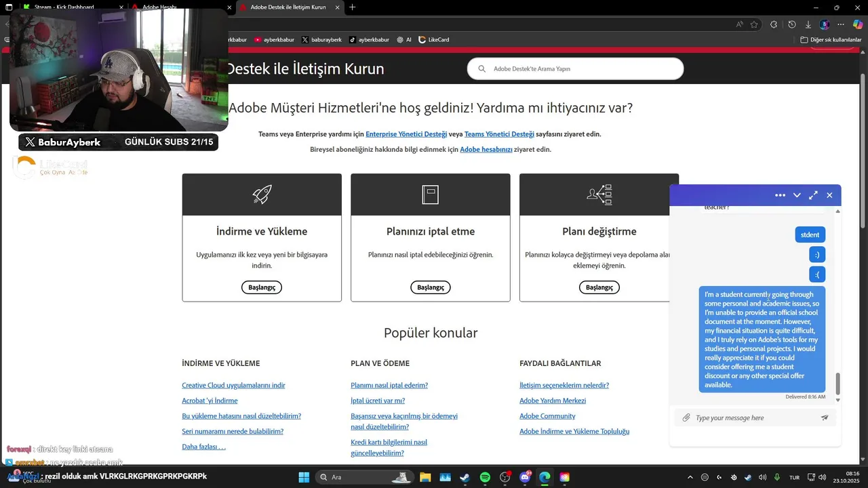Click Başlangıç under Planı değiştirme
Image resolution: width=868 pixels, height=488 pixels.
[x=599, y=287]
